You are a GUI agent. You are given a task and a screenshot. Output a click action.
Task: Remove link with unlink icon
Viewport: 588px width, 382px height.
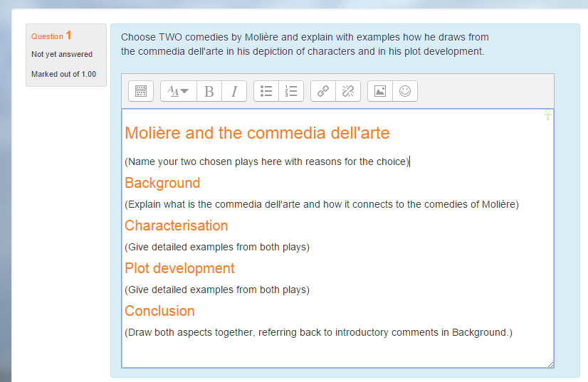click(x=348, y=91)
